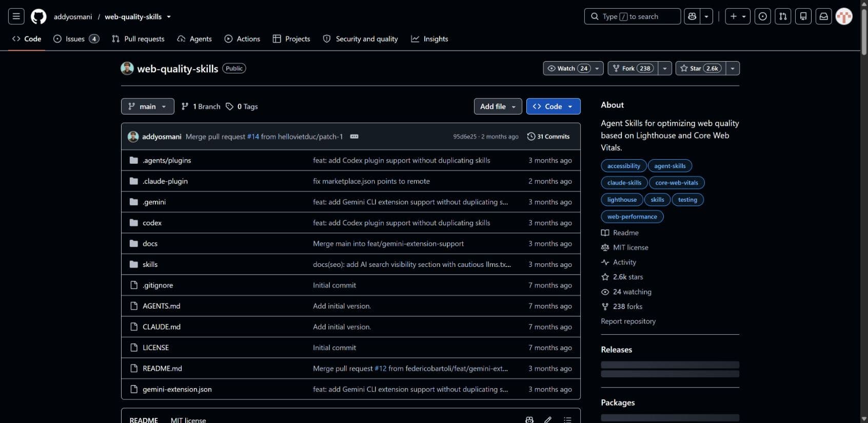Edit the README with pencil icon
The width and height of the screenshot is (868, 423).
(548, 420)
